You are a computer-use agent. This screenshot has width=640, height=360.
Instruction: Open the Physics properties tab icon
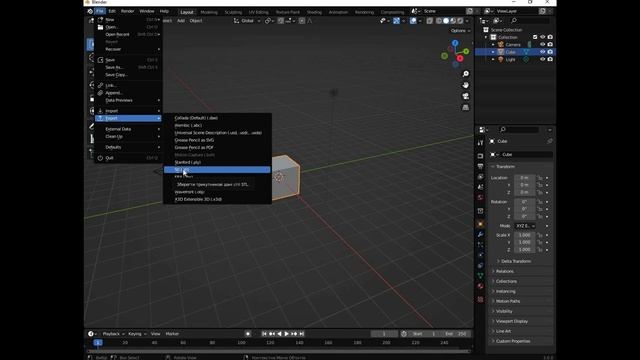[x=480, y=255]
